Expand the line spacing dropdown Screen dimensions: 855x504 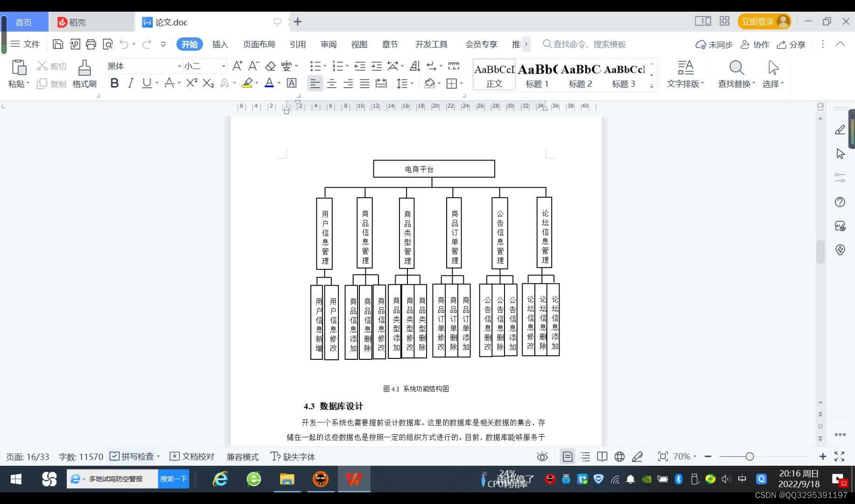click(x=412, y=84)
